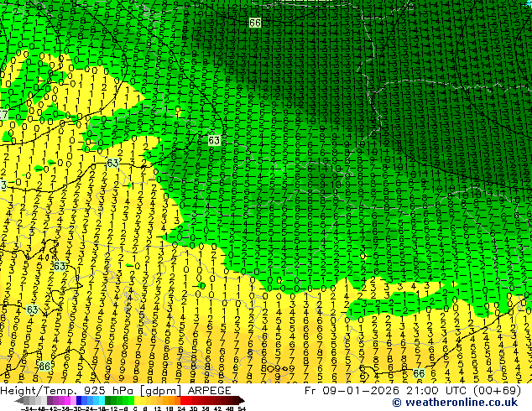Image resolution: width=532 pixels, height=411 pixels.
Task: Select the pure red legend swatch above 24
Action: tap(184, 400)
